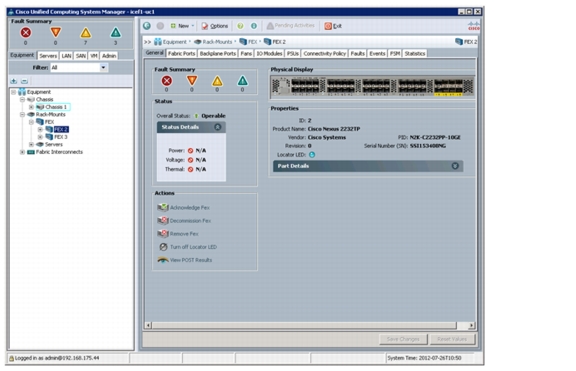Click the Exit toolbar button
This screenshot has width=576, height=371.
coord(333,26)
